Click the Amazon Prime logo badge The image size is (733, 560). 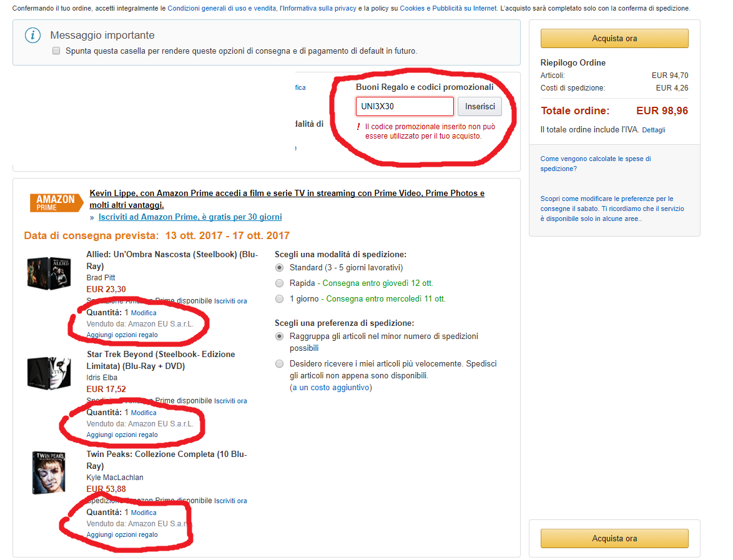[56, 203]
